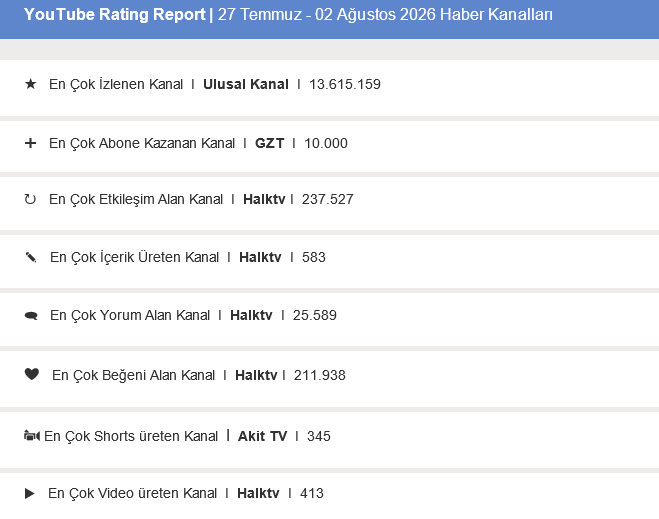659x519 pixels.
Task: Click Halktv in the Beğeni Alan row
Action: point(256,375)
